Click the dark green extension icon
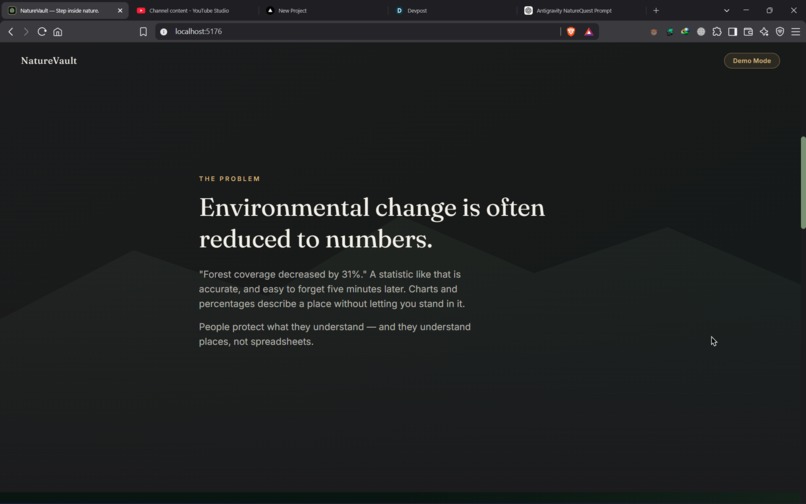The height and width of the screenshot is (504, 806). (669, 32)
